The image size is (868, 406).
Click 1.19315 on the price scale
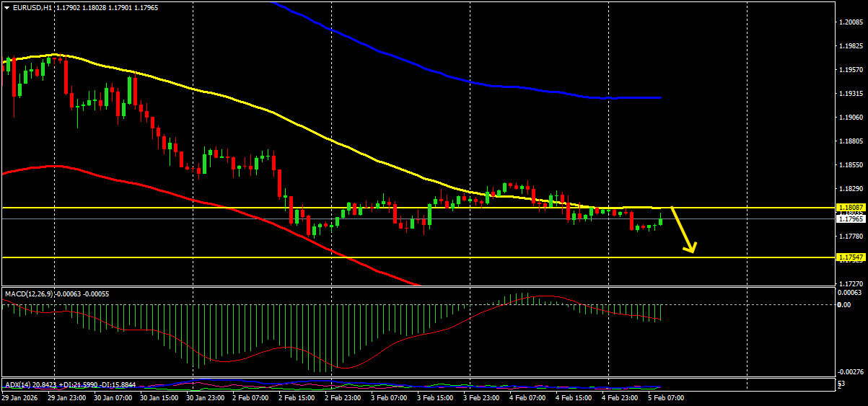coord(851,94)
